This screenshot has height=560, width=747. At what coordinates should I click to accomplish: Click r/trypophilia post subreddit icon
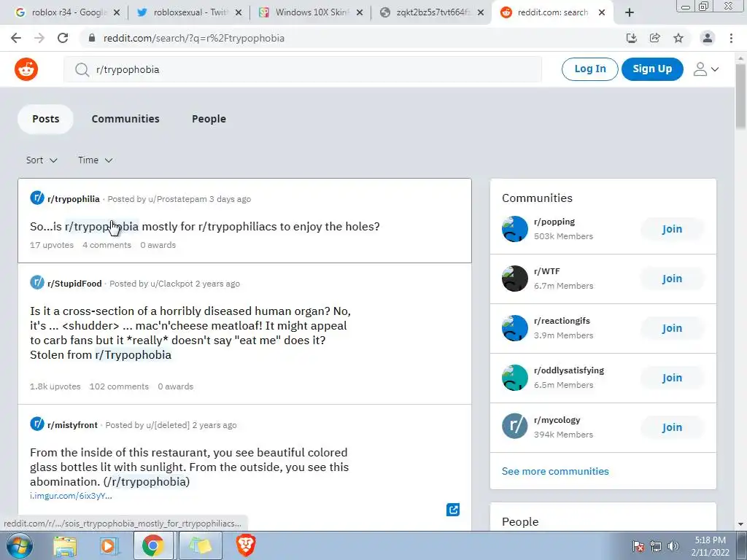(x=37, y=198)
